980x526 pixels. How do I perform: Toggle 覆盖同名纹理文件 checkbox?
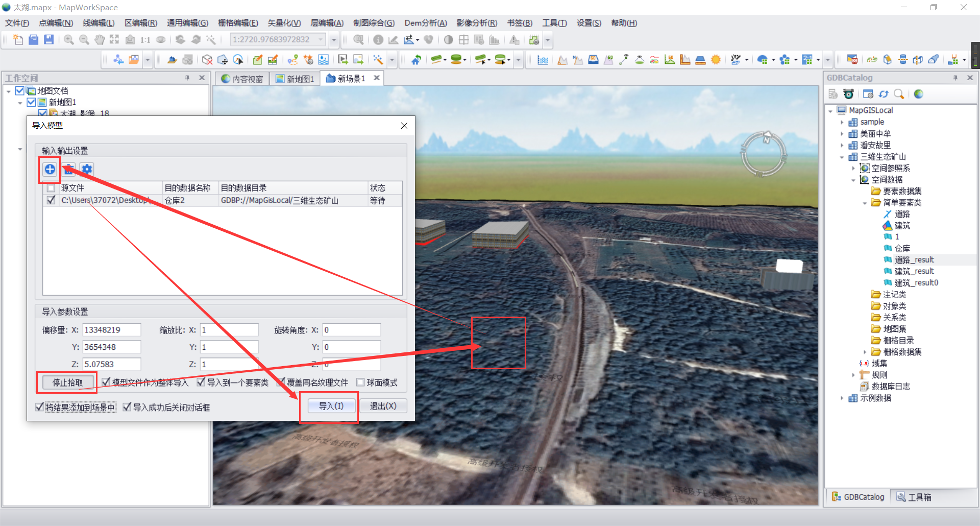(x=281, y=382)
